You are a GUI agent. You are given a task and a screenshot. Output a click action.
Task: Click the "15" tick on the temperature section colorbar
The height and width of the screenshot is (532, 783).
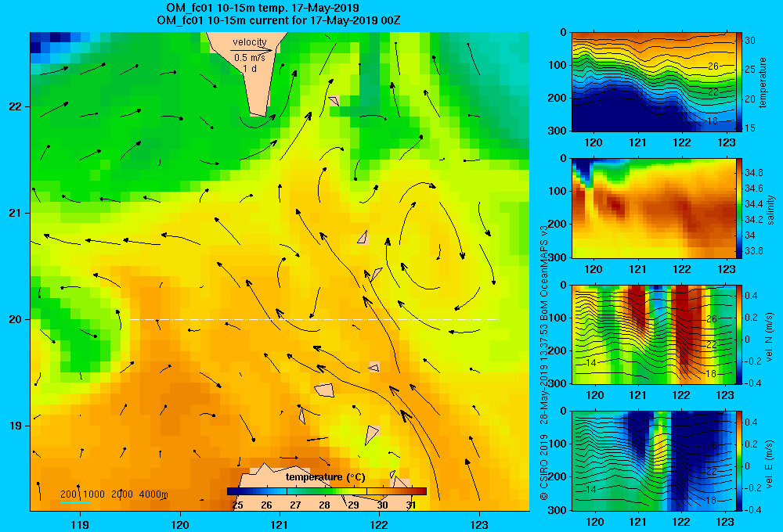coord(750,128)
